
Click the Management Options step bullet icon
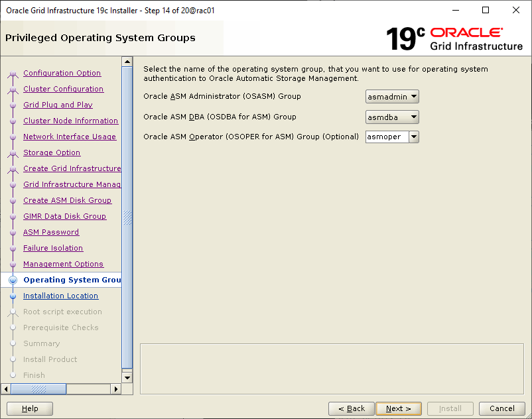click(13, 265)
